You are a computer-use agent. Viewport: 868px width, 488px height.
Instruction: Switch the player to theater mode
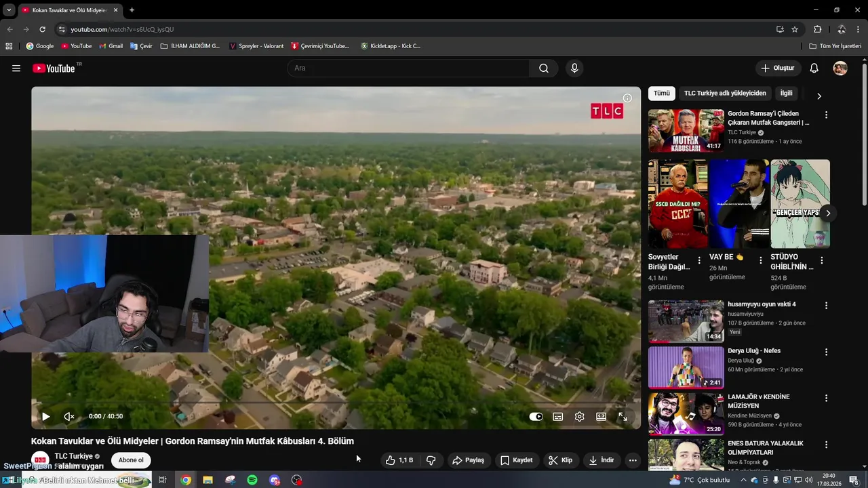click(601, 417)
